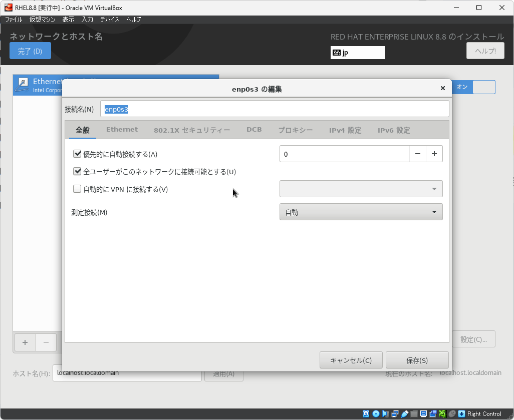Click the 接続名(N) label

coord(79,109)
